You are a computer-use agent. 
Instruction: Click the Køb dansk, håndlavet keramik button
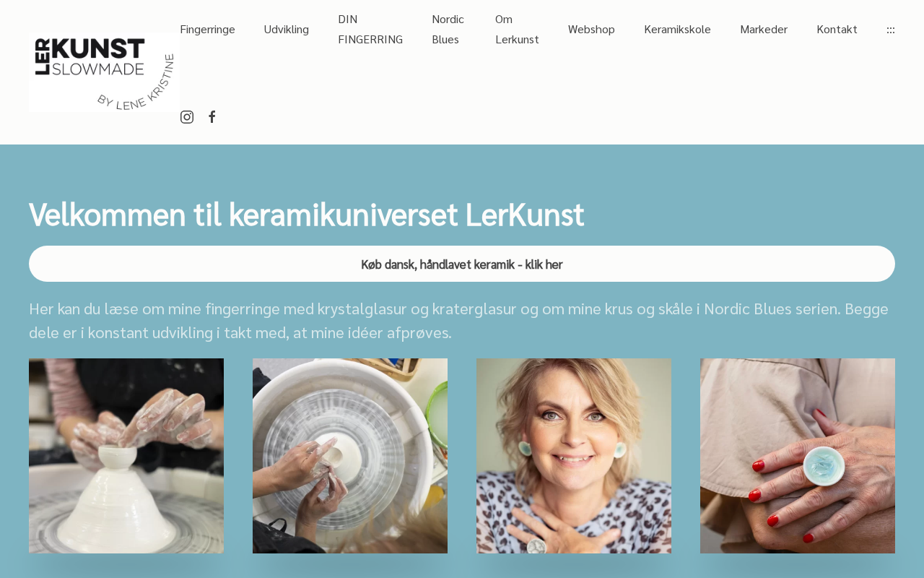point(462,264)
